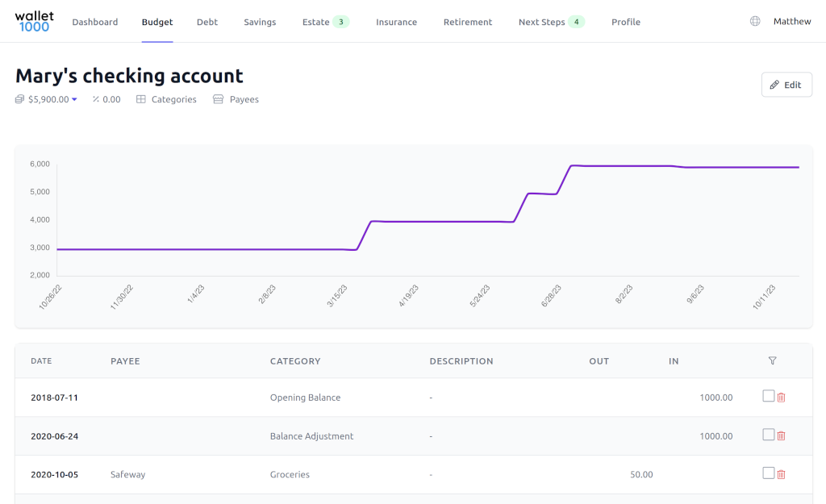Open the Categories link
This screenshot has height=504, width=826.
[174, 99]
